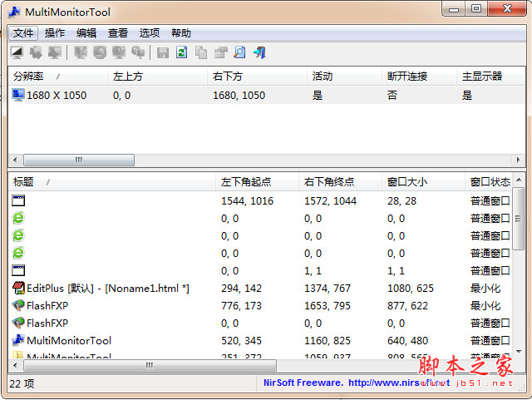The height and width of the screenshot is (400, 532).
Task: Click the EditPlus icon in the window list
Action: pyautogui.click(x=18, y=288)
